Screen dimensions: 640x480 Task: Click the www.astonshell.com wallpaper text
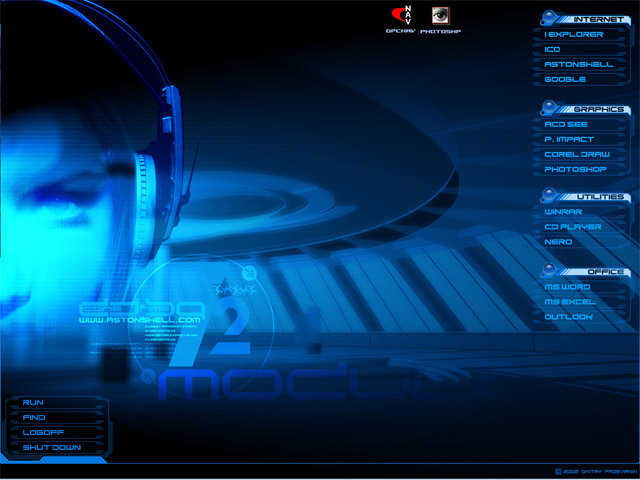pyautogui.click(x=140, y=320)
